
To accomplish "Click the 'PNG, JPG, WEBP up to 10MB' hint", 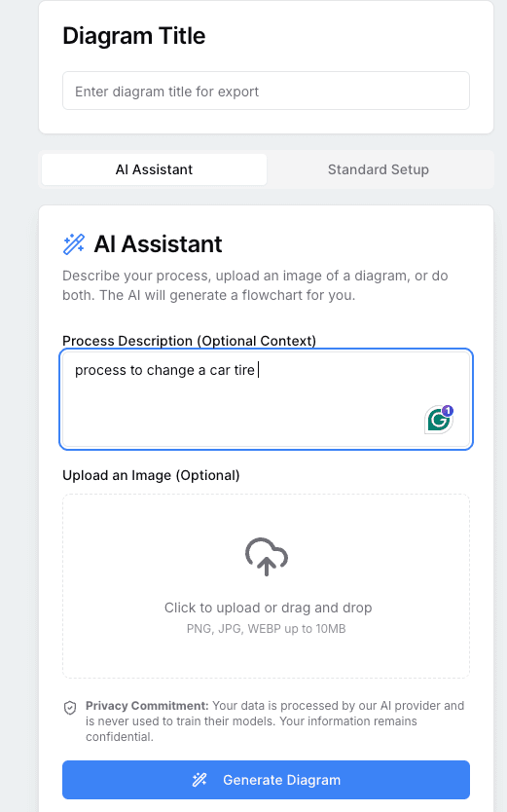I will pyautogui.click(x=266, y=629).
